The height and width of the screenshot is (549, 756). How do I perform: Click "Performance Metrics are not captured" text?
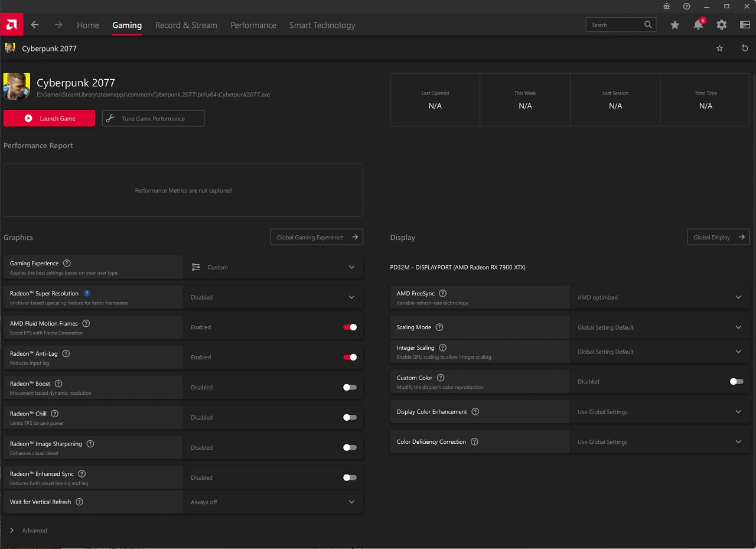183,190
